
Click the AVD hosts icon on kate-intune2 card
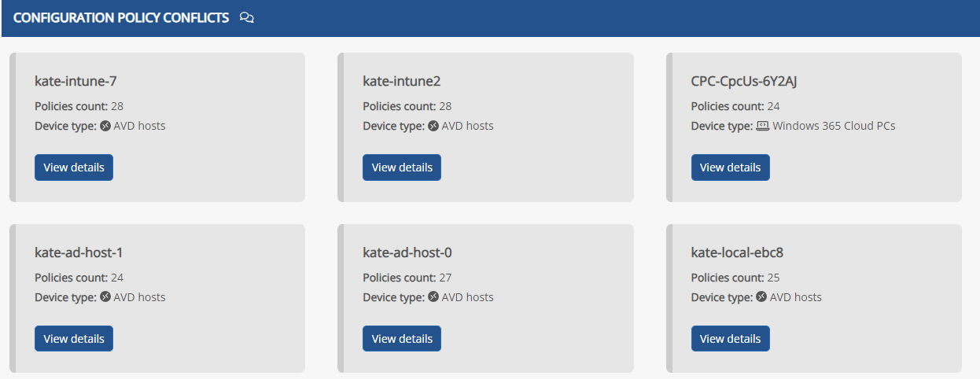(x=433, y=126)
